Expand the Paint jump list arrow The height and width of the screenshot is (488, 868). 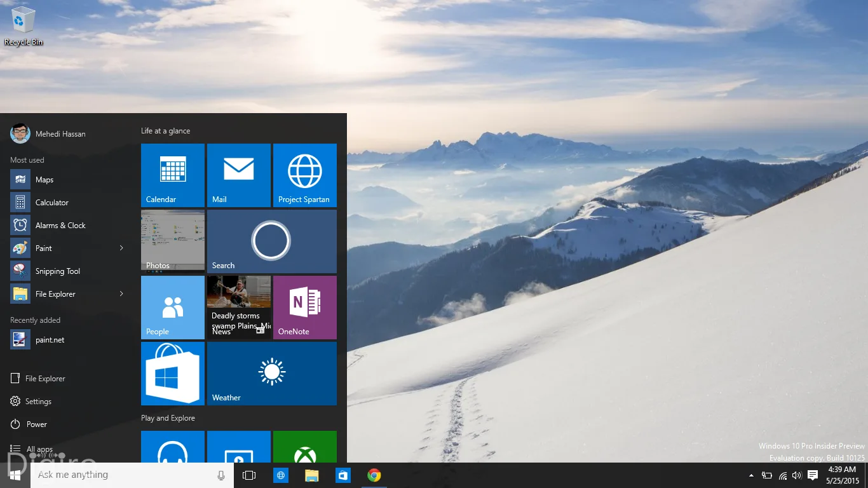click(x=121, y=248)
